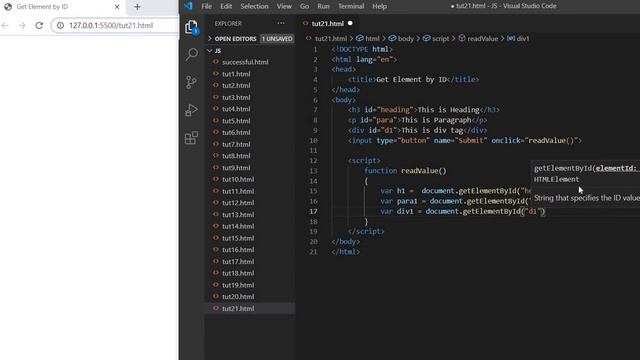
Task: Open the Terminal menu
Action: coord(351,6)
